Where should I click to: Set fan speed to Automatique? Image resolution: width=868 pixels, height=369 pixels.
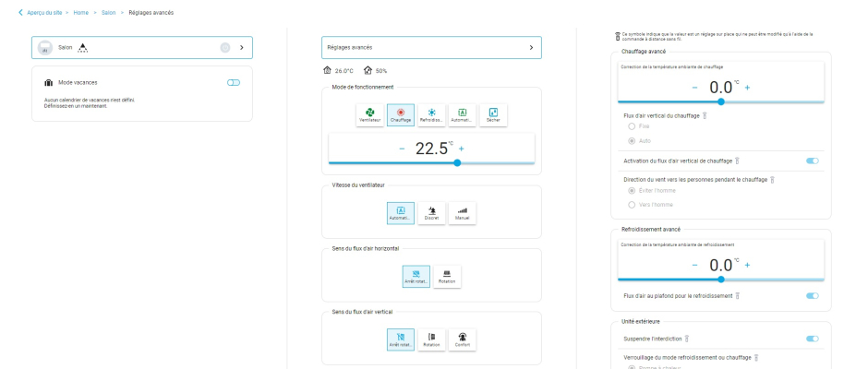tap(401, 213)
